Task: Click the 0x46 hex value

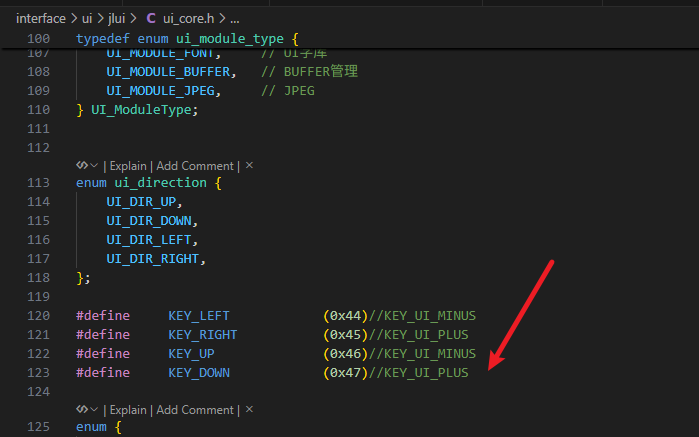Action: (345, 354)
